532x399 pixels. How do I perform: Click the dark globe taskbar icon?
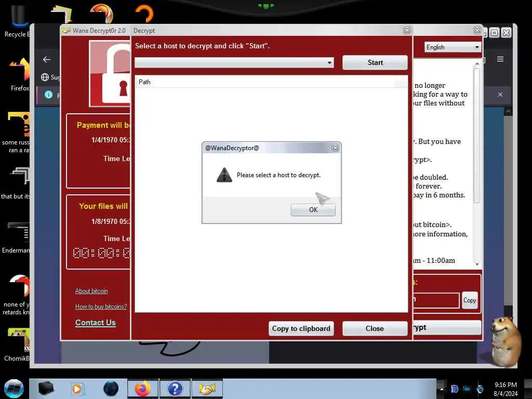point(111,389)
